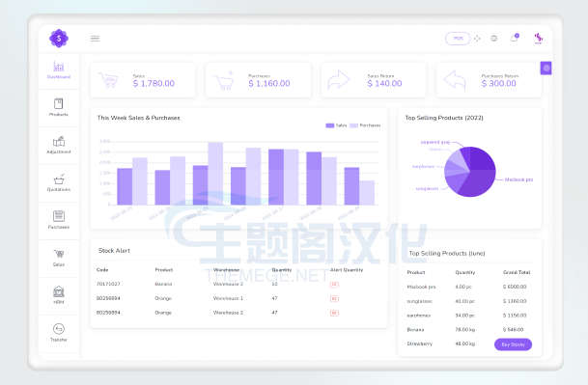Go to the Adjustment sidebar section
The width and height of the screenshot is (588, 385).
pos(59,145)
